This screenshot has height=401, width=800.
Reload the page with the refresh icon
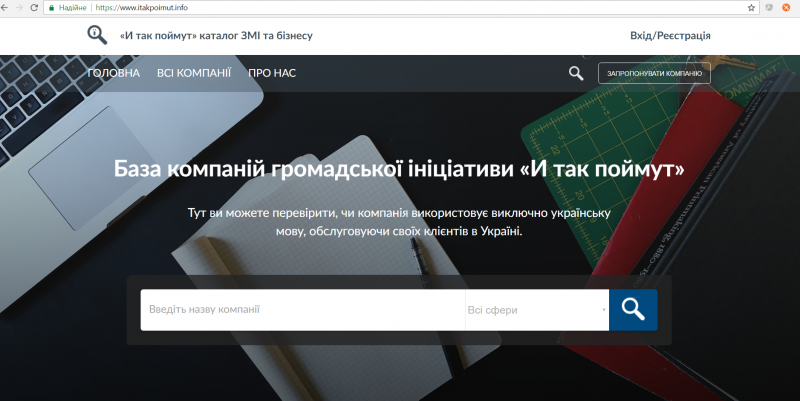[x=34, y=8]
